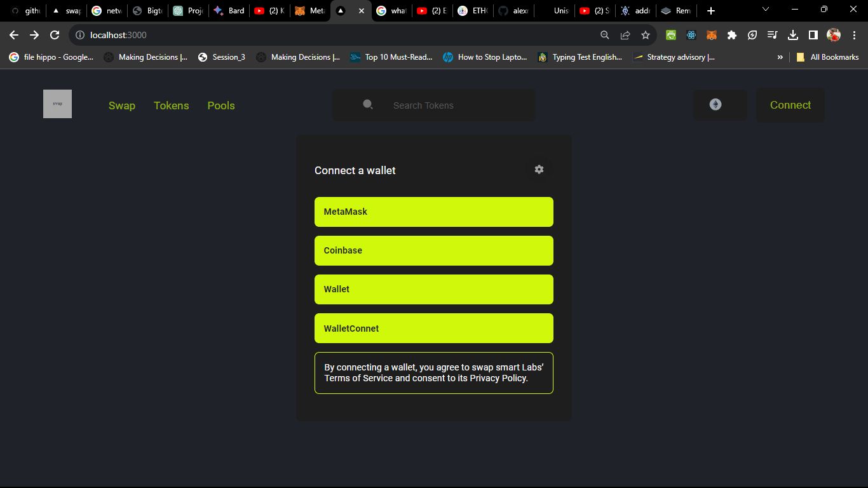Open the MetaMask fox extension icon
Viewport: 868px width, 488px height.
[x=712, y=35]
